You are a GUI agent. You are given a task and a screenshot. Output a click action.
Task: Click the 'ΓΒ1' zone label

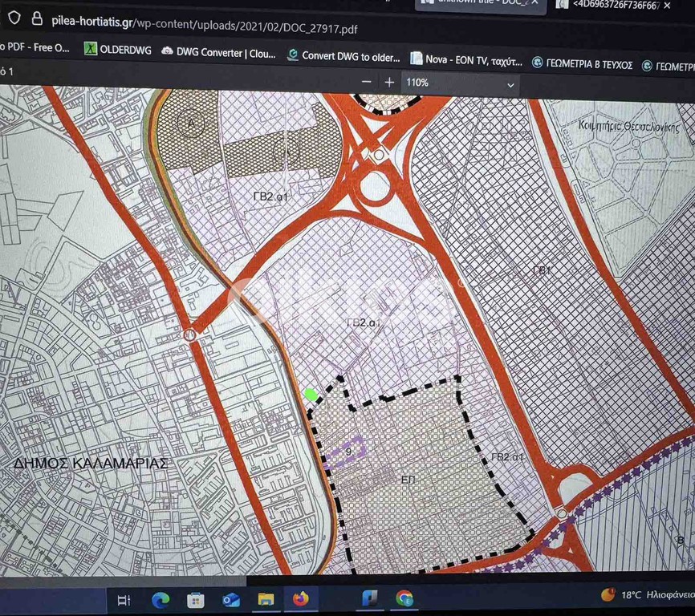[x=542, y=270]
